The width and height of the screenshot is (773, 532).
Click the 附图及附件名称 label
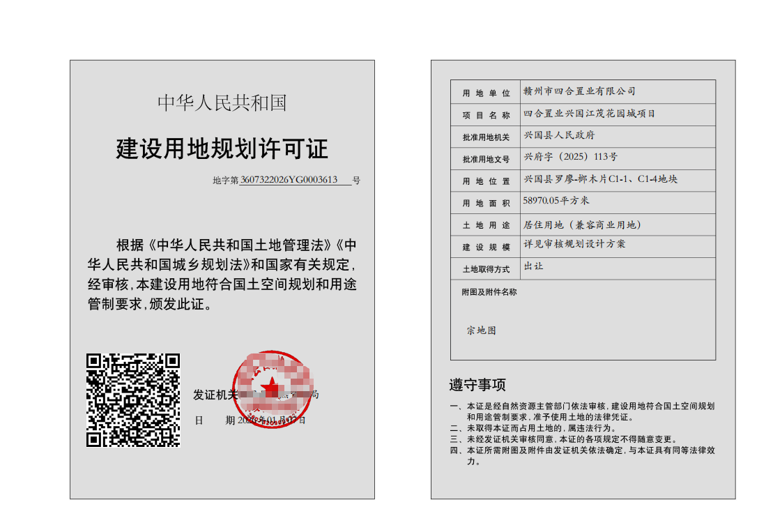point(489,292)
